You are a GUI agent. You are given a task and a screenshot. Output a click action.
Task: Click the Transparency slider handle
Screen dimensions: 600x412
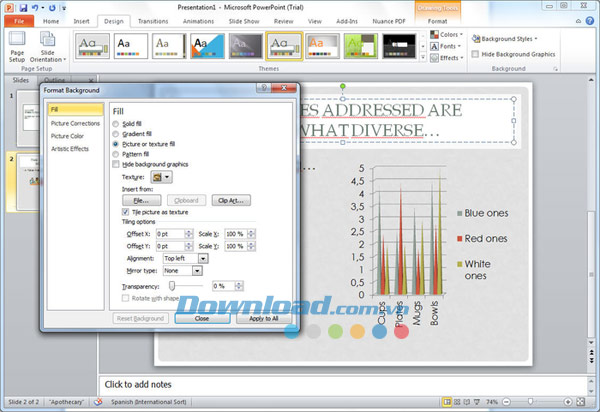(x=172, y=286)
